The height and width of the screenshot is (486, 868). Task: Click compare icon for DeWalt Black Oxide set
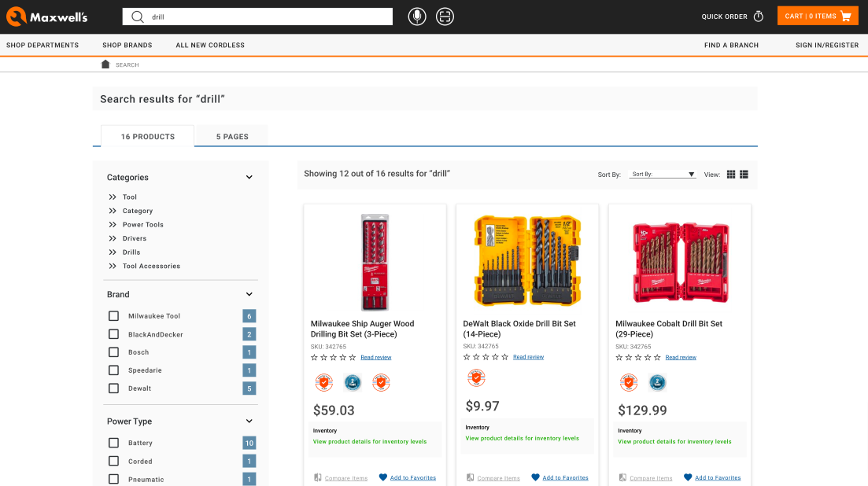coord(470,477)
